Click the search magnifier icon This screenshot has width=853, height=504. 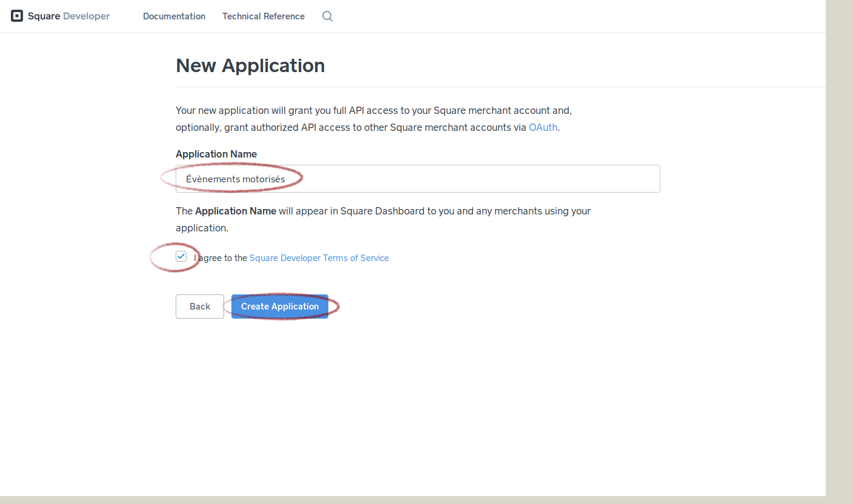327,16
